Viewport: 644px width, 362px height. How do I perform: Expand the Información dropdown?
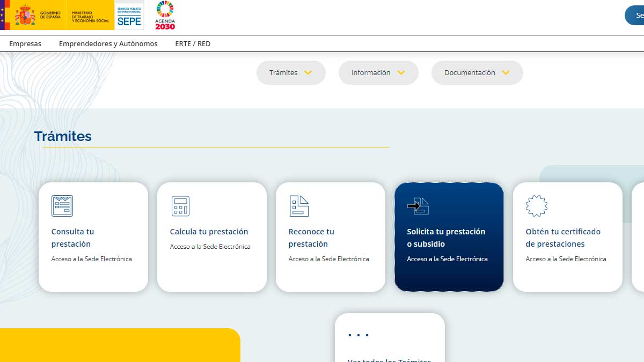coord(378,72)
